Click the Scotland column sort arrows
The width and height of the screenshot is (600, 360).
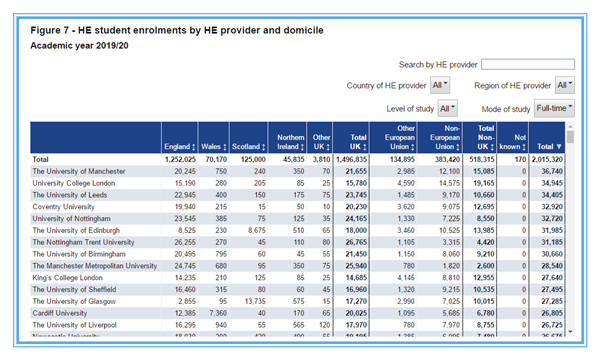[x=263, y=147]
